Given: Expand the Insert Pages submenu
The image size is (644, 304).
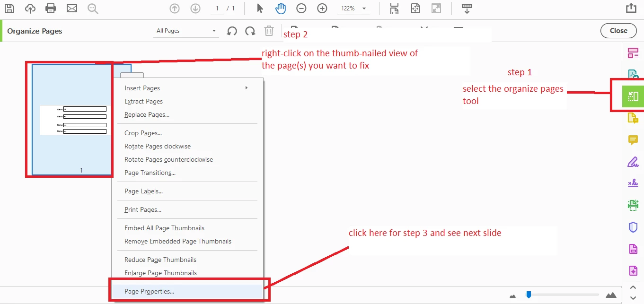Looking at the screenshot, I should (x=187, y=88).
